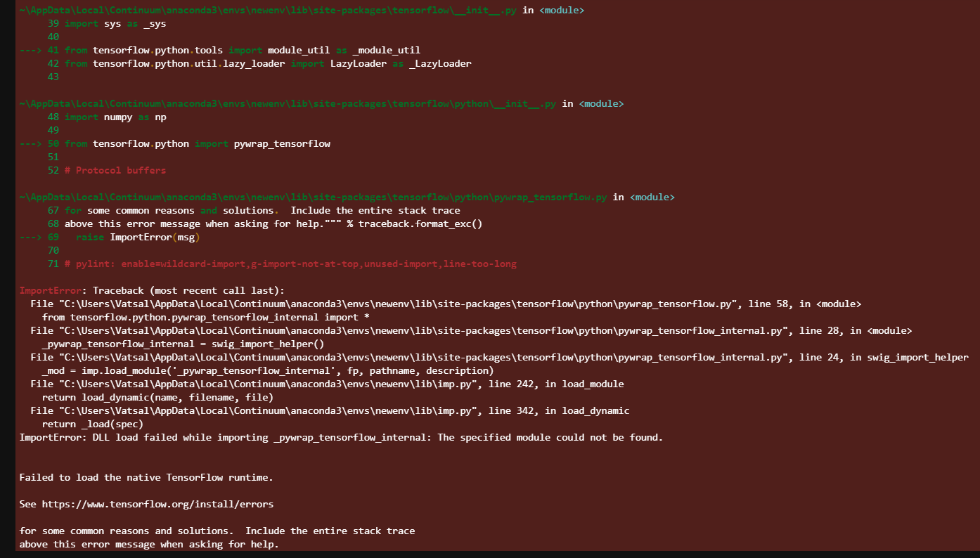Click line 67 'for some common reasons and solutions'
This screenshot has height=558, width=980.
click(x=262, y=211)
